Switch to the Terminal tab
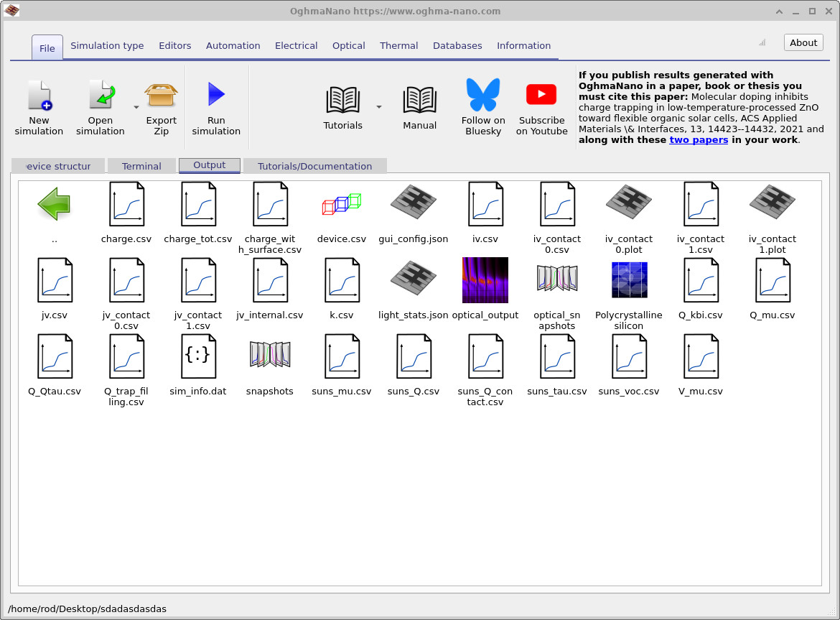840x620 pixels. (141, 165)
